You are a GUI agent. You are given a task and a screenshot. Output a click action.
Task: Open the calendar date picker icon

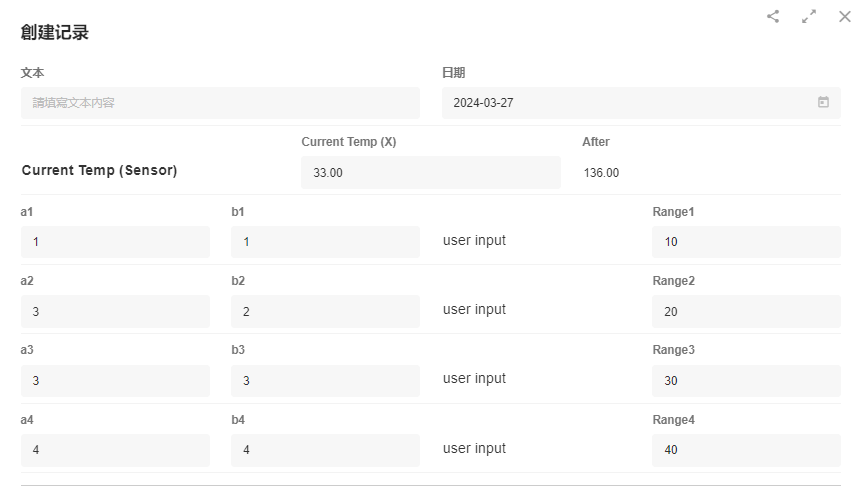click(x=823, y=102)
